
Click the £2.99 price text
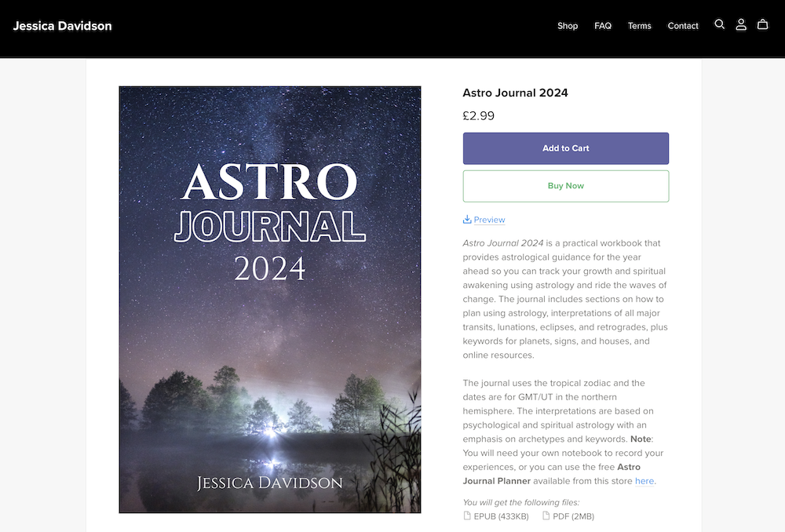click(x=478, y=115)
